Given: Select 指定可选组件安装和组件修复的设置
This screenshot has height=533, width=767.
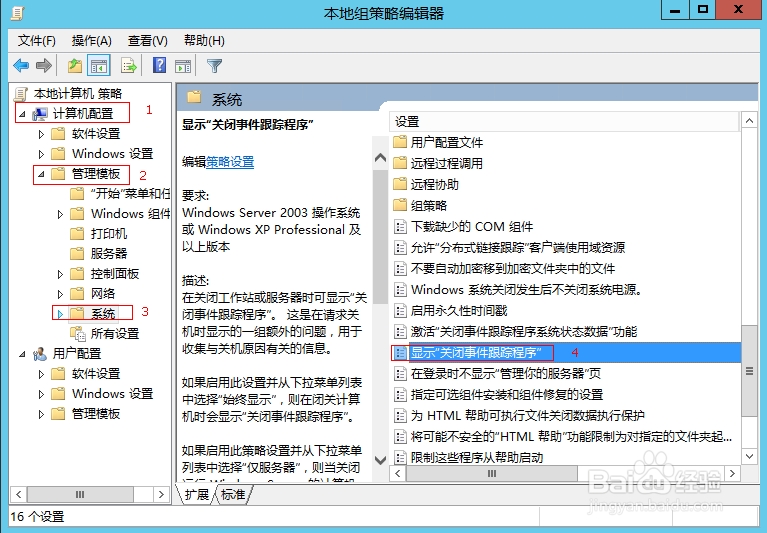Looking at the screenshot, I should [x=506, y=395].
